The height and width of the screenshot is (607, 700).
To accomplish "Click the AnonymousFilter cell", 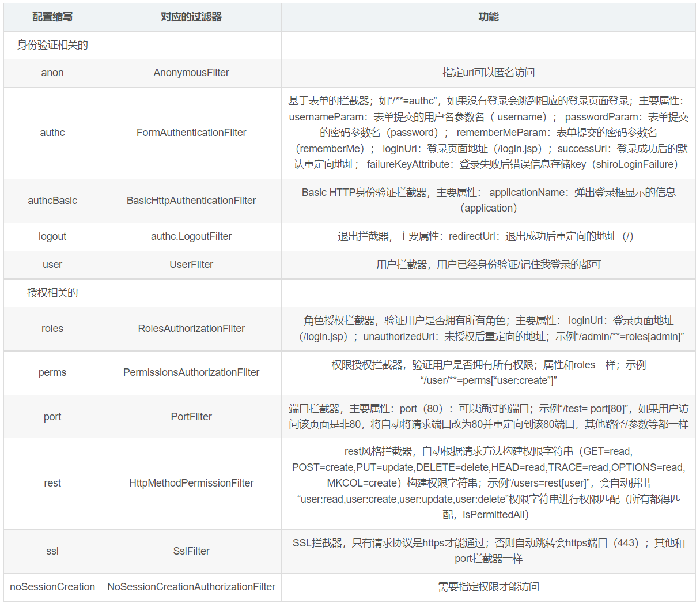I will pos(191,73).
